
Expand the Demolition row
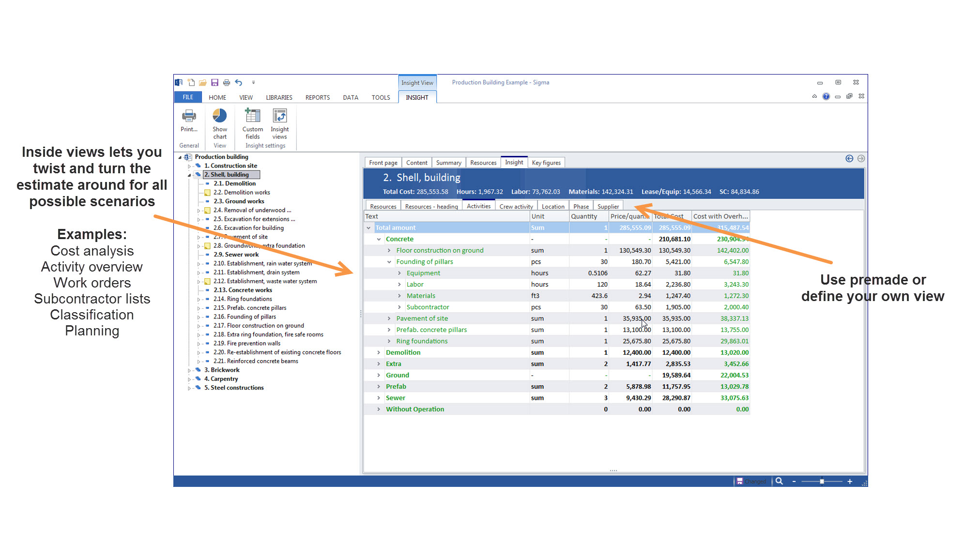379,352
